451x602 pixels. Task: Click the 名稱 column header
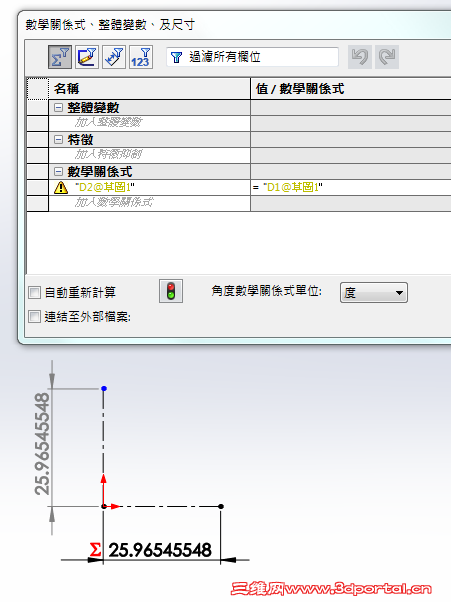pyautogui.click(x=149, y=89)
